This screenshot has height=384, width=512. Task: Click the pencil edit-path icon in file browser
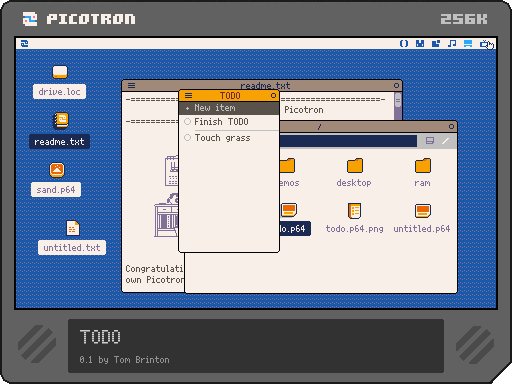point(445,141)
